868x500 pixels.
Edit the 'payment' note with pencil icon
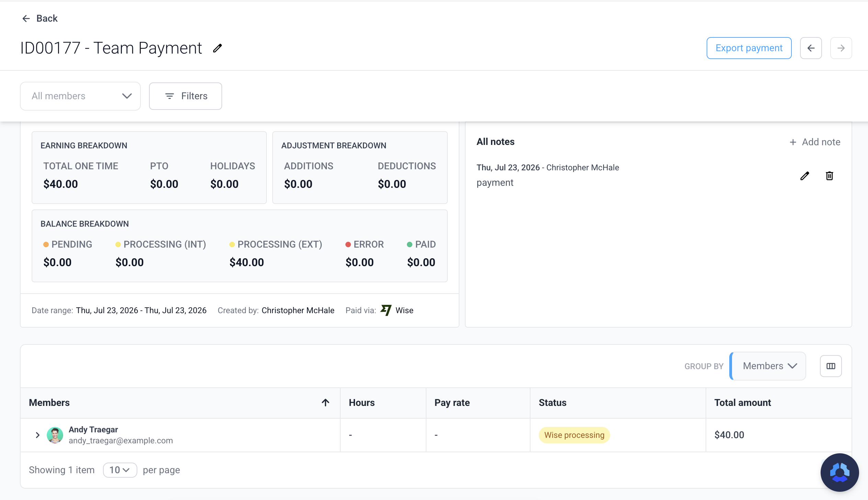(804, 176)
